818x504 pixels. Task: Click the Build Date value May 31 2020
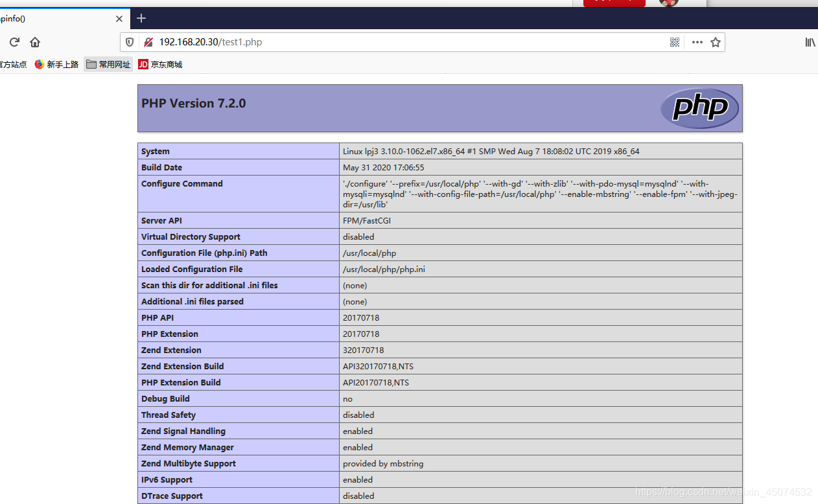pyautogui.click(x=384, y=168)
